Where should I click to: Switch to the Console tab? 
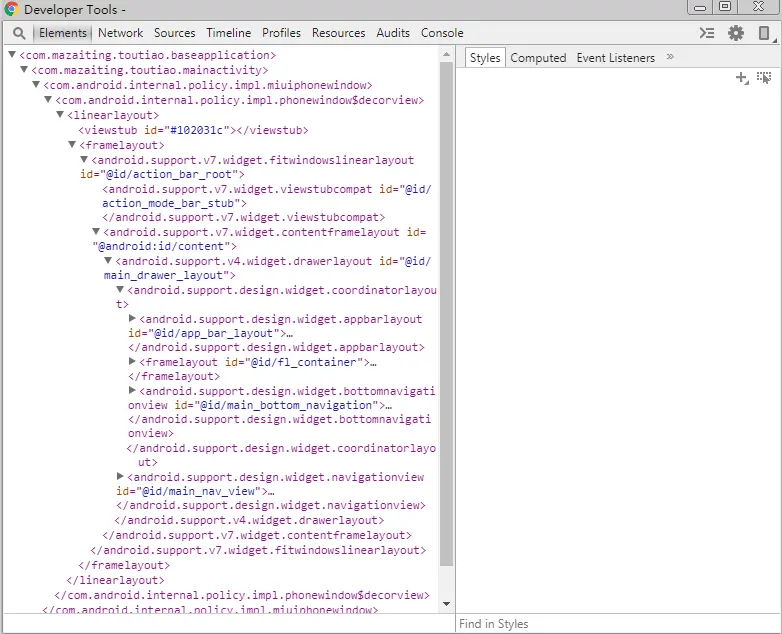click(x=442, y=33)
